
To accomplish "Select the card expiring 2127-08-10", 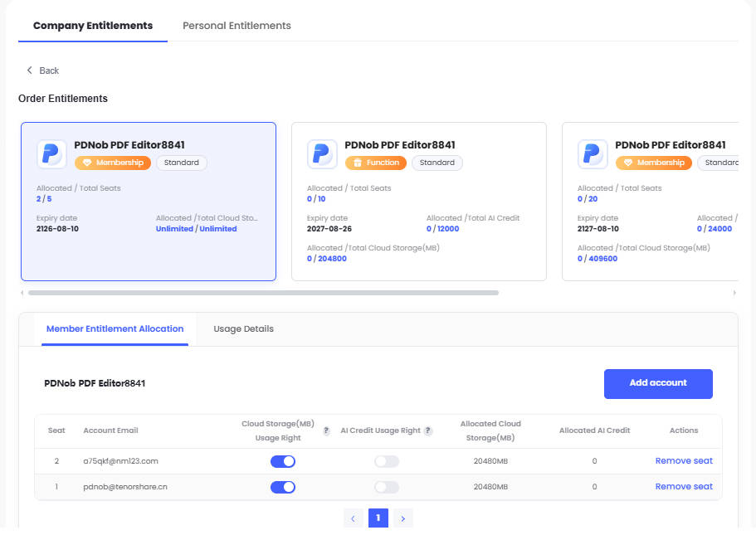I will coord(651,202).
